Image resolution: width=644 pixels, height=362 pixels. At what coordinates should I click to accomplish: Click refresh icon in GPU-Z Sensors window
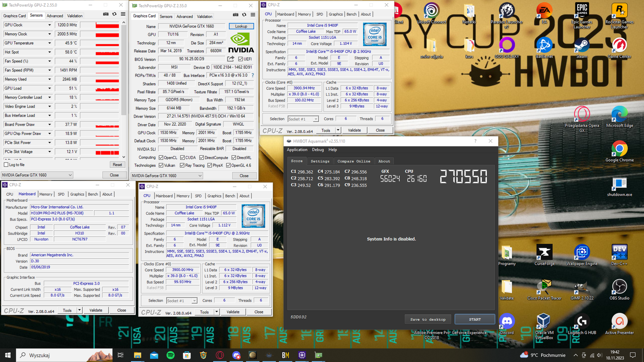[114, 14]
